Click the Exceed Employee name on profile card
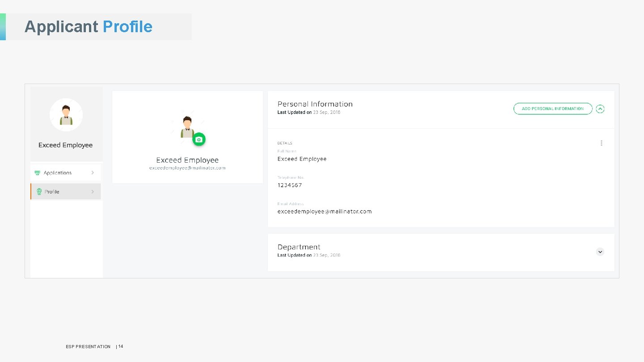Screen dimensions: 644x362 pyautogui.click(x=187, y=160)
